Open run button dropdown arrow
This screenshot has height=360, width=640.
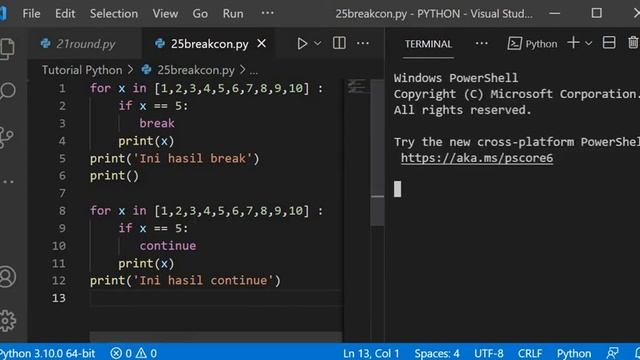[x=318, y=43]
